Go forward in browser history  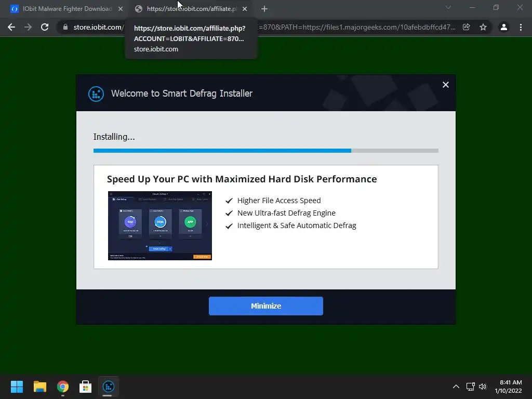(x=28, y=27)
